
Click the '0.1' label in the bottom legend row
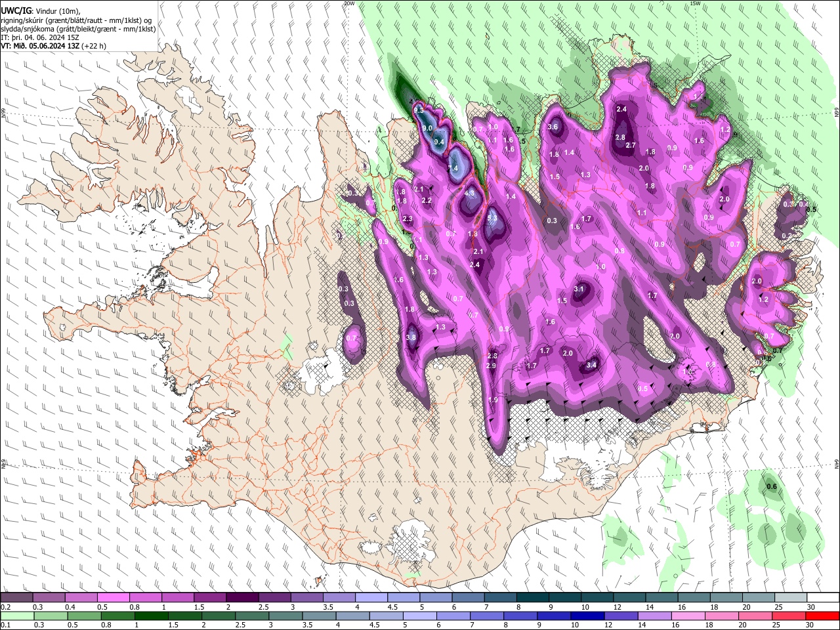[6, 625]
